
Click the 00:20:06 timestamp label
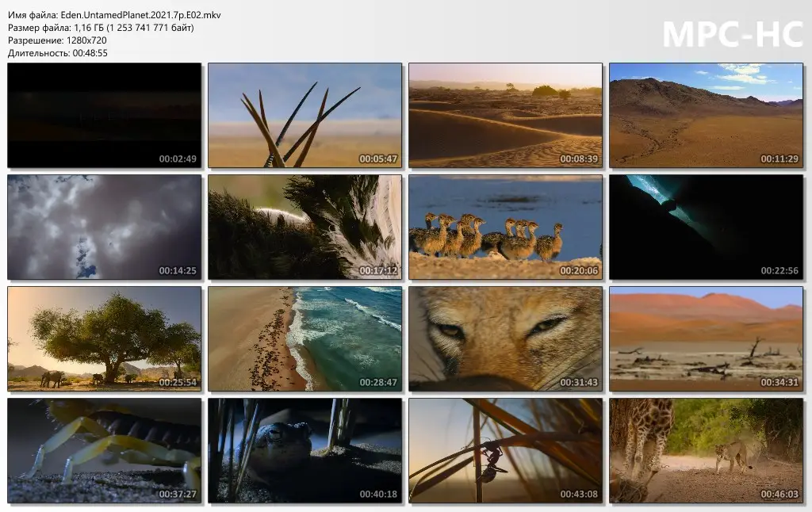579,271
